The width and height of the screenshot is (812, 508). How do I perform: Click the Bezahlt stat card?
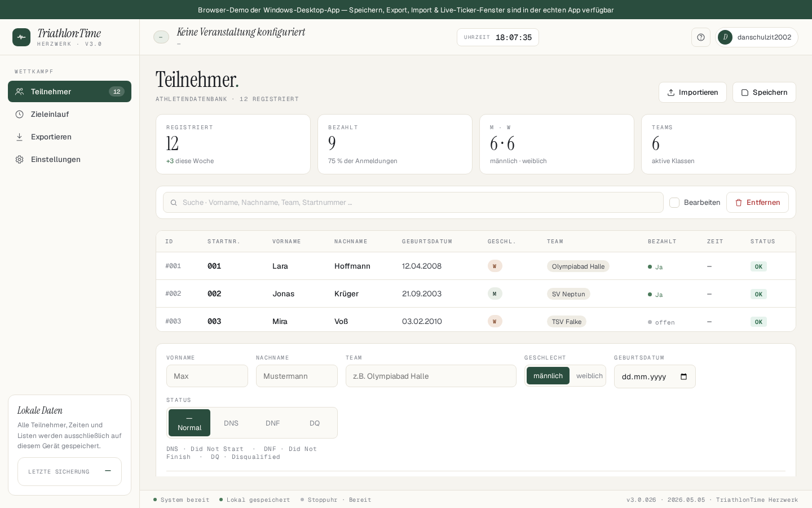coord(395,144)
